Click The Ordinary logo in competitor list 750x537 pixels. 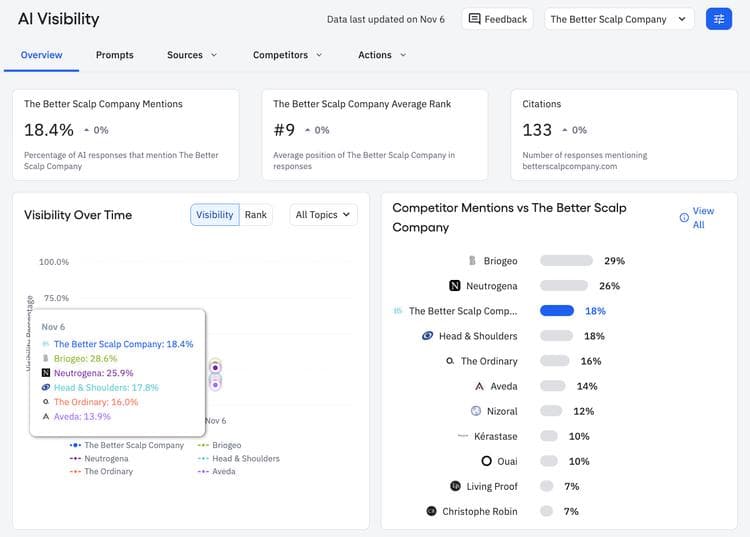(450, 361)
